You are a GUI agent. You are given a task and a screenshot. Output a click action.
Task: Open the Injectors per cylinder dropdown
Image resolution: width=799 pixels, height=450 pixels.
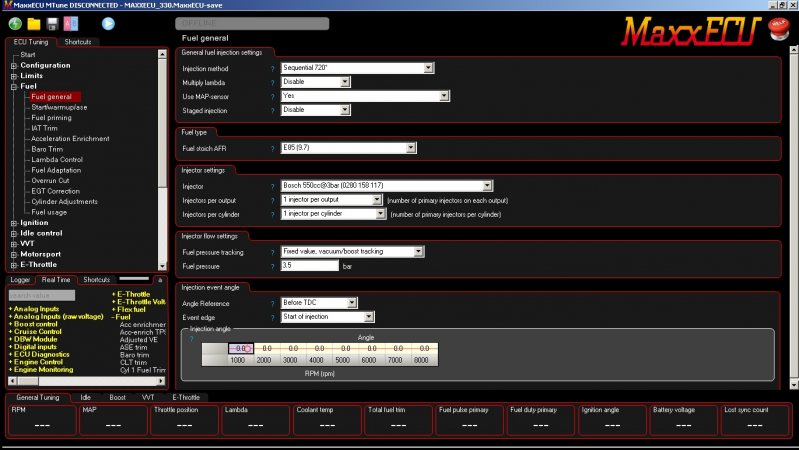(x=333, y=214)
